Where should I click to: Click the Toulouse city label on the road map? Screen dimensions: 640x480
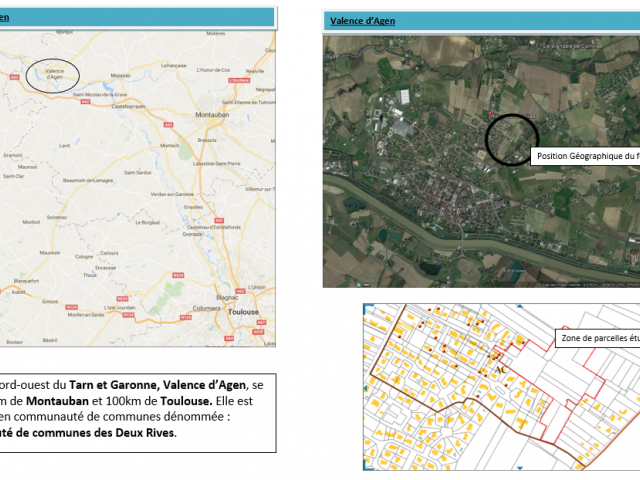244,311
